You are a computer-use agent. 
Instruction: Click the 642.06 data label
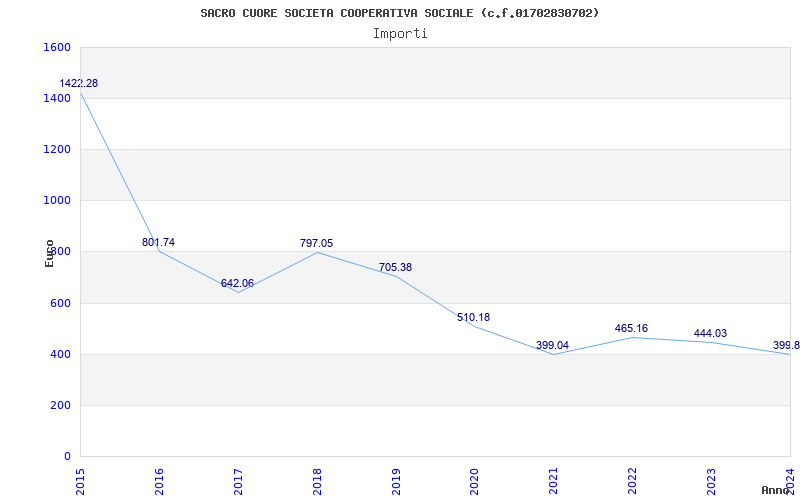tap(237, 284)
